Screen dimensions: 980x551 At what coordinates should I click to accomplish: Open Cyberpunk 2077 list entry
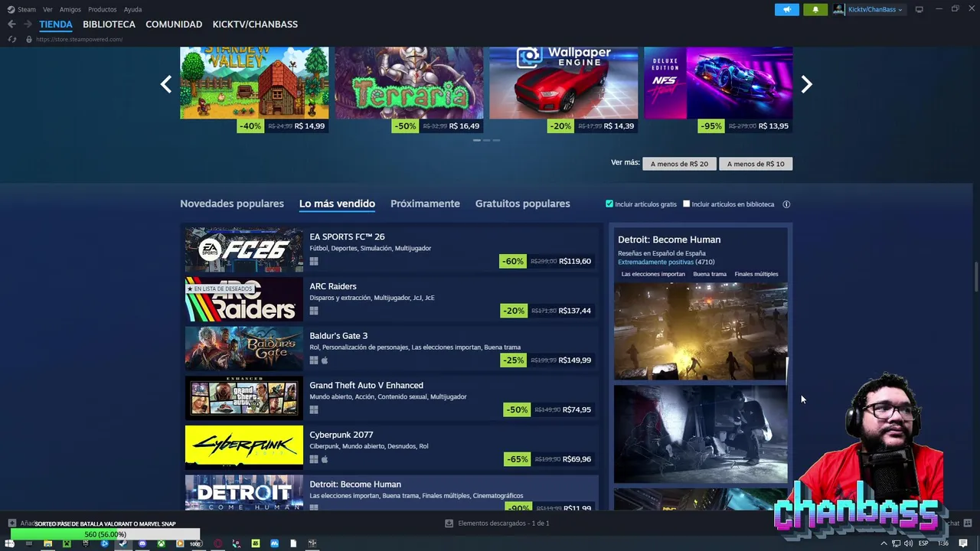pos(391,447)
